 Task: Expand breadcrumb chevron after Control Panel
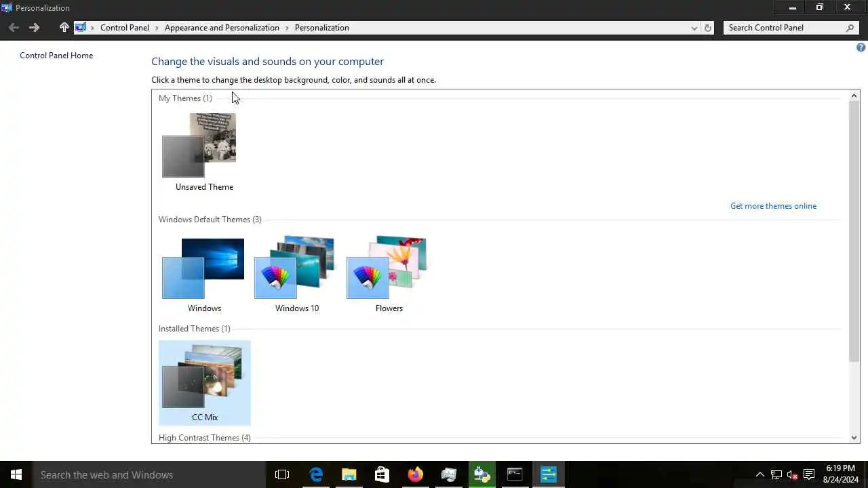(157, 28)
